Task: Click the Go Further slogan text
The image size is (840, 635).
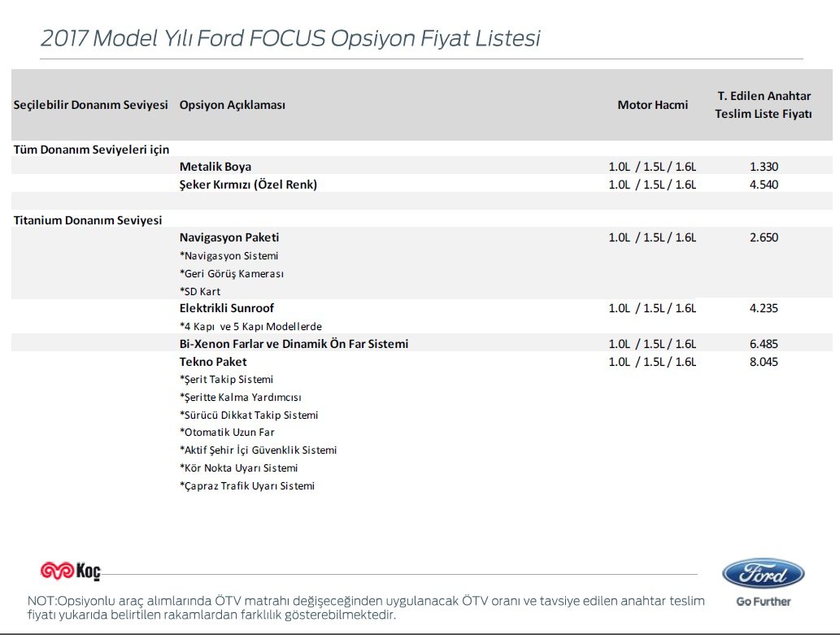Action: 764,601
